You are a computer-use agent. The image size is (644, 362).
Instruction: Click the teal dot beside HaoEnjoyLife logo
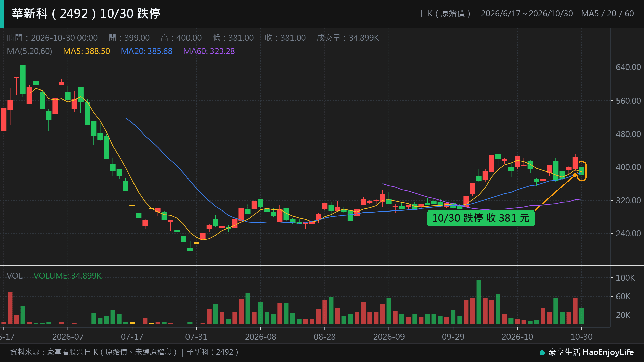[542, 353]
